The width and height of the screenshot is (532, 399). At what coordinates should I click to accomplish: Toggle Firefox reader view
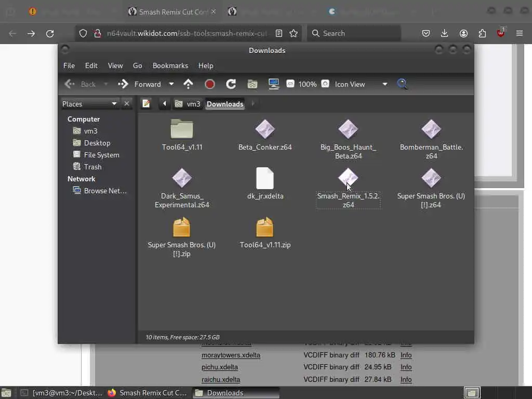279,33
